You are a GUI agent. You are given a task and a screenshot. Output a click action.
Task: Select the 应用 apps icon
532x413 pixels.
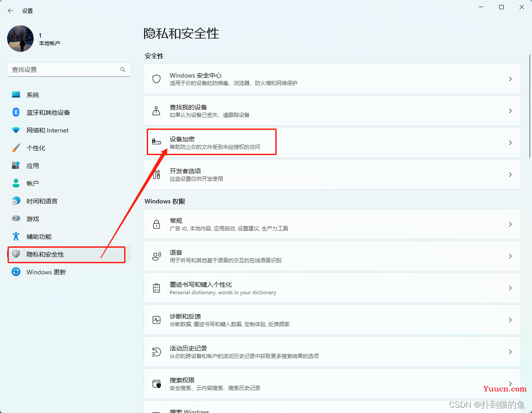(16, 166)
